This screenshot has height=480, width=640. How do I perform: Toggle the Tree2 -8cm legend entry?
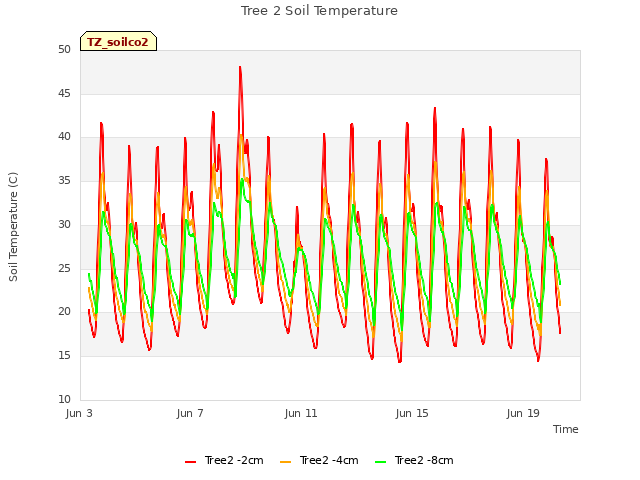click(x=414, y=460)
